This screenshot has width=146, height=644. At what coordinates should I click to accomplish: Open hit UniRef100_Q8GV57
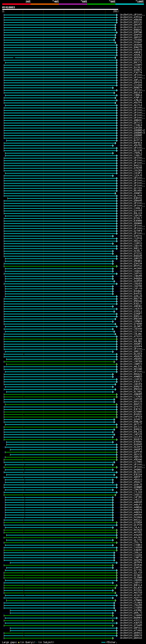(131, 25)
